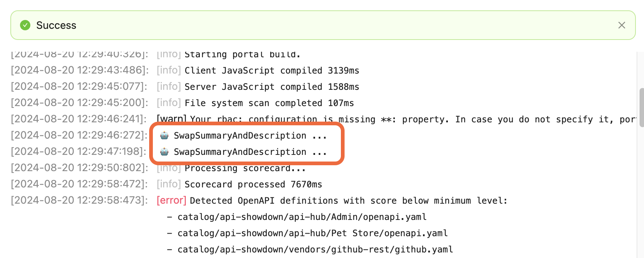Viewport: 644px width, 258px height.
Task: Select timestamp 2024-08-20 12:29:47:198
Action: click(78, 152)
